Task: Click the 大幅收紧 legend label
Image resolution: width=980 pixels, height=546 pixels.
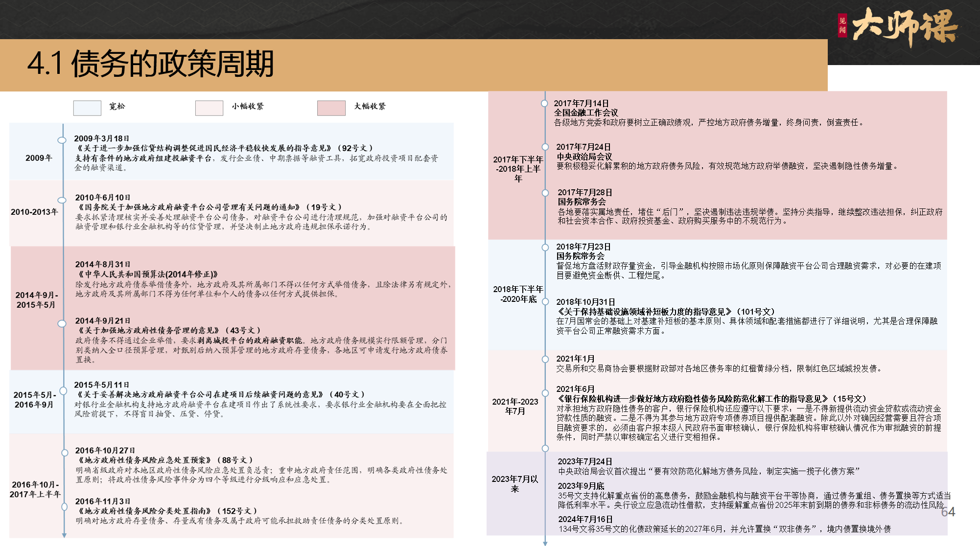Action: (370, 106)
